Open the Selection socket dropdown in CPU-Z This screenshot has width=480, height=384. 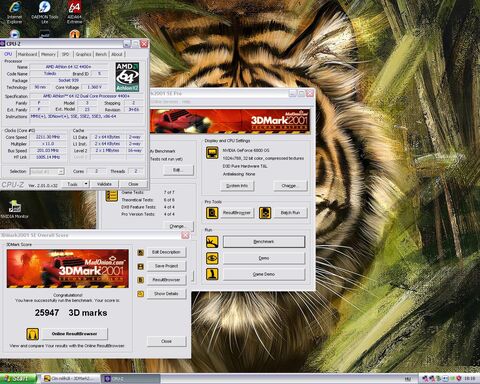pyautogui.click(x=47, y=171)
